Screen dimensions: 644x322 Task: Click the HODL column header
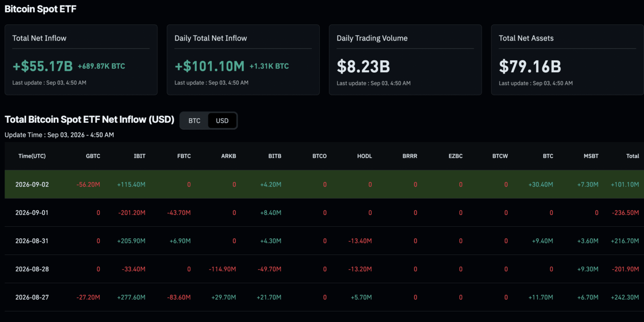(x=365, y=156)
